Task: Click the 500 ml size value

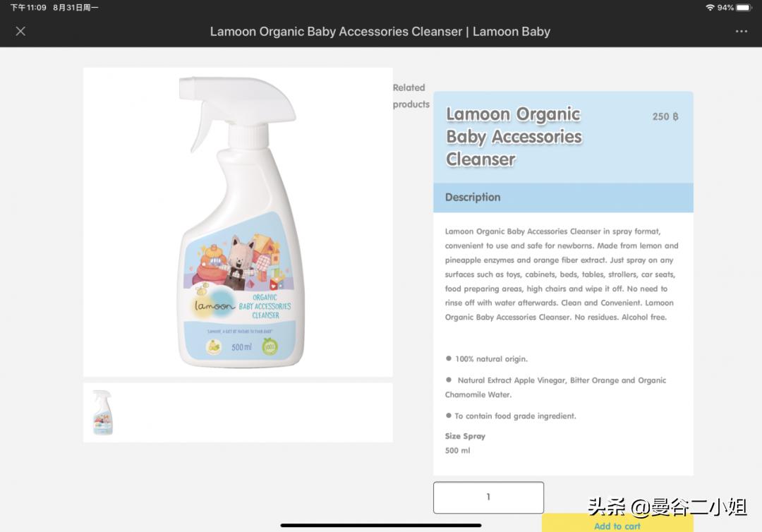Action: (x=457, y=450)
